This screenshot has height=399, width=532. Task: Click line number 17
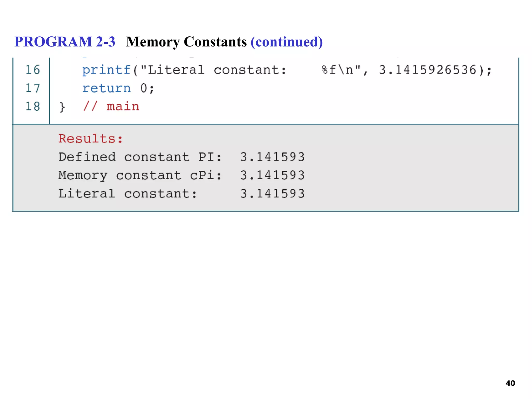point(33,88)
